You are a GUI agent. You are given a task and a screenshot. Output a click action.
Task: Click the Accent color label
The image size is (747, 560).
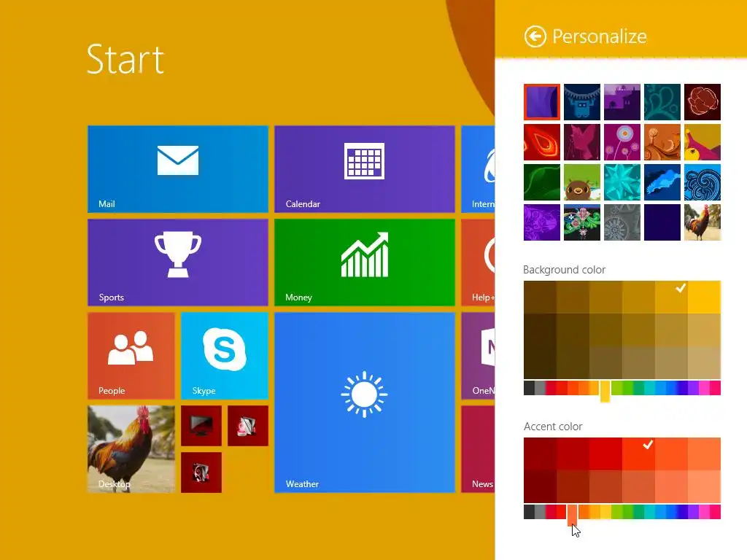(x=553, y=426)
